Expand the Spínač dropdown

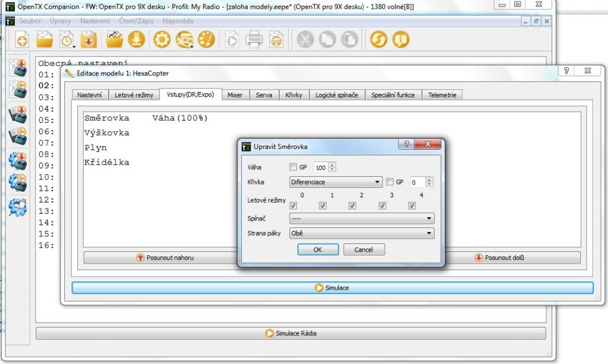tap(361, 219)
